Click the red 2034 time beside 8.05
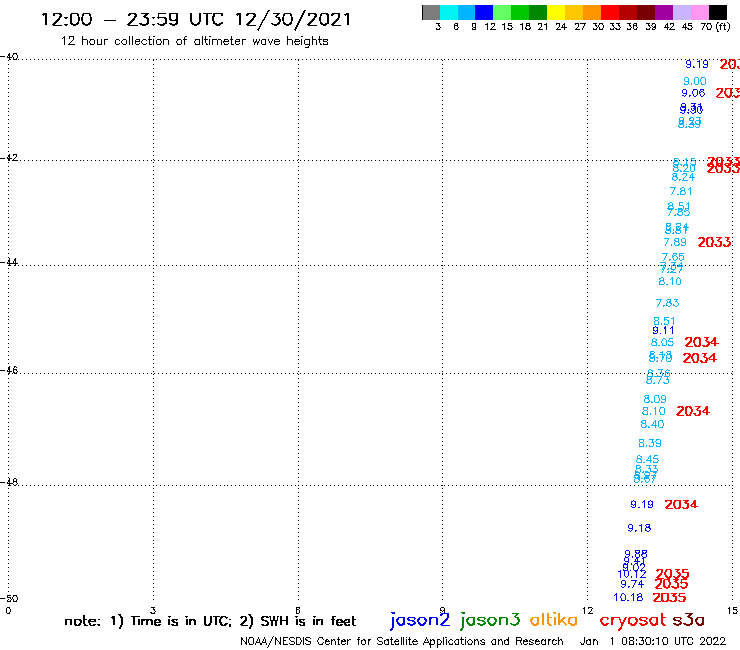This screenshot has height=650, width=740. coord(701,342)
